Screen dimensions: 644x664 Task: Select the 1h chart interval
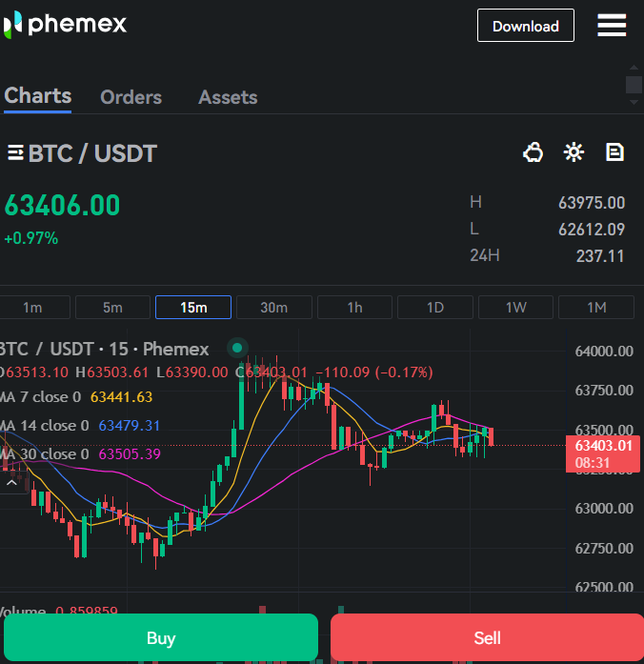coord(354,308)
